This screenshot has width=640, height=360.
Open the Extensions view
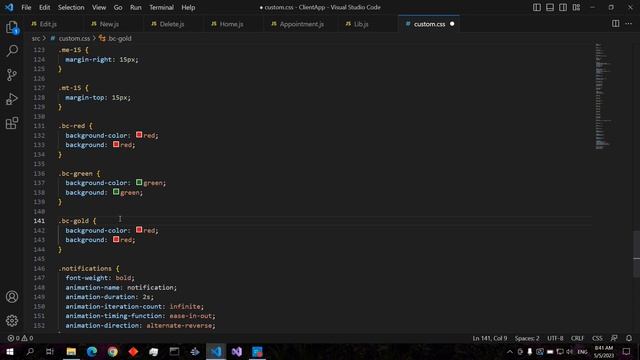[12, 123]
